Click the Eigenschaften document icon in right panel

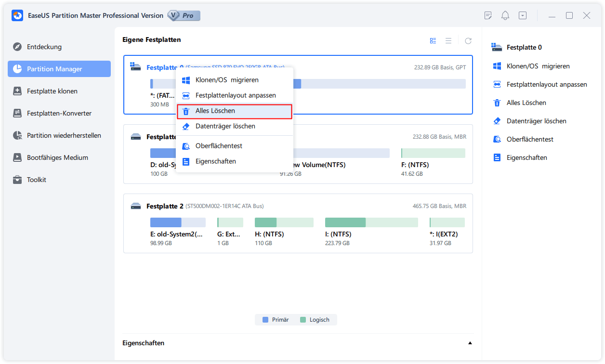click(x=497, y=157)
